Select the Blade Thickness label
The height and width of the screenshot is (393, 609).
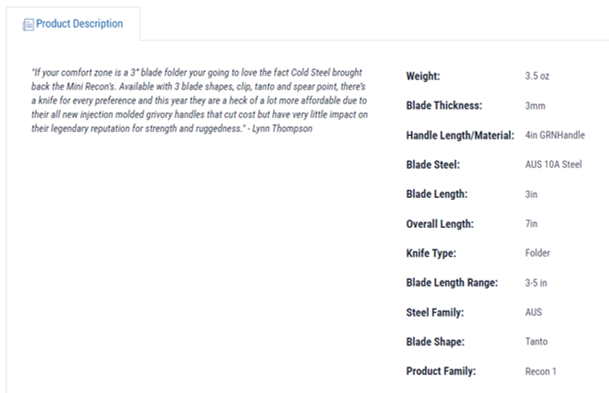click(x=444, y=106)
